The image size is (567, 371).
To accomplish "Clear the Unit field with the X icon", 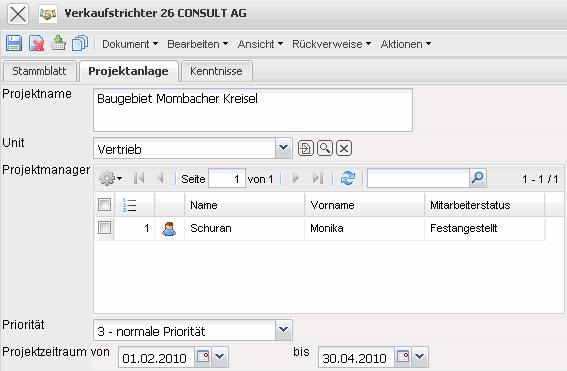I will pyautogui.click(x=344, y=148).
